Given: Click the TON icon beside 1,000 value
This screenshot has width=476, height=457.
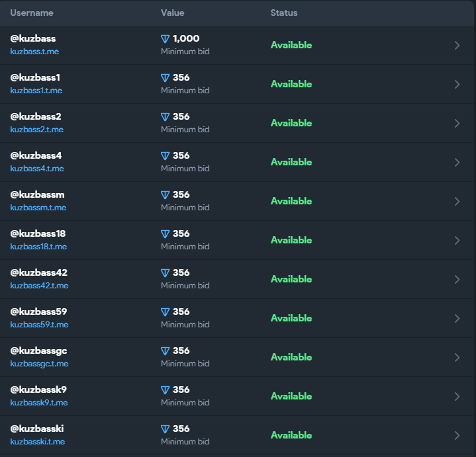Looking at the screenshot, I should (165, 39).
